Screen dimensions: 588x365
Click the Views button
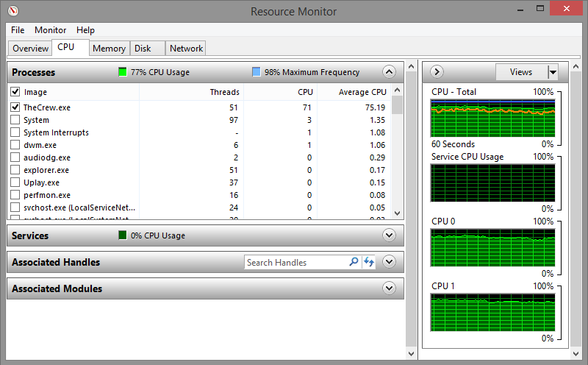(x=521, y=71)
